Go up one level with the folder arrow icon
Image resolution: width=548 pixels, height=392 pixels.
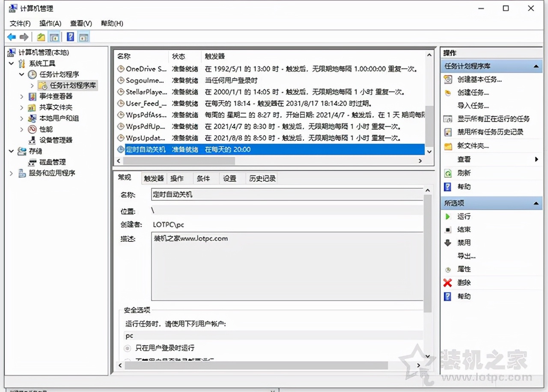tap(41, 37)
